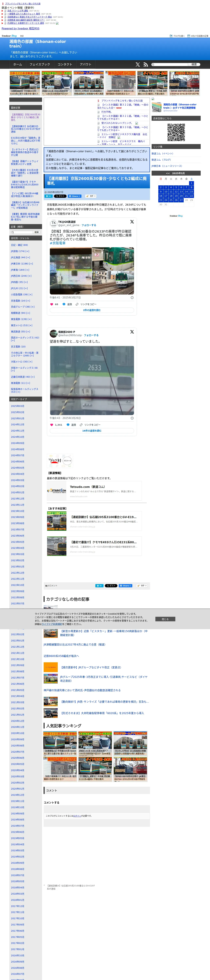Click the Facebook Share button in comment bar
Screen dimensions: 210x980
[125, 586]
